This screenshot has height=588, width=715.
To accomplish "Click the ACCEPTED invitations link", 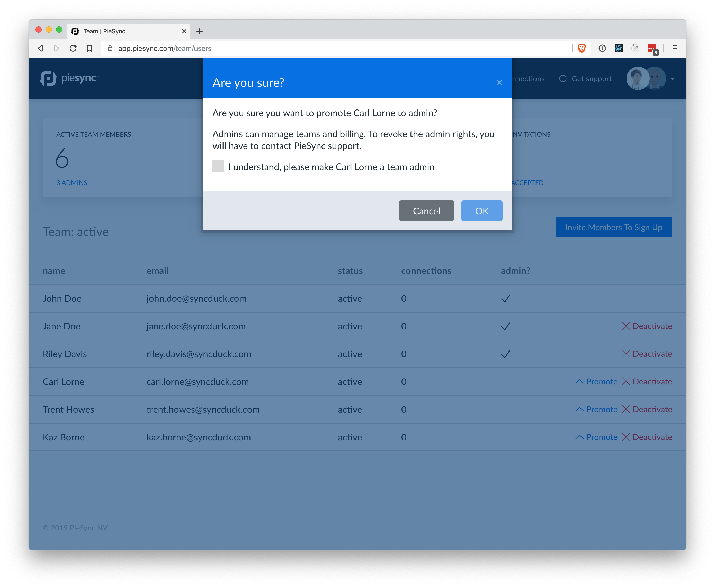I will click(x=528, y=183).
